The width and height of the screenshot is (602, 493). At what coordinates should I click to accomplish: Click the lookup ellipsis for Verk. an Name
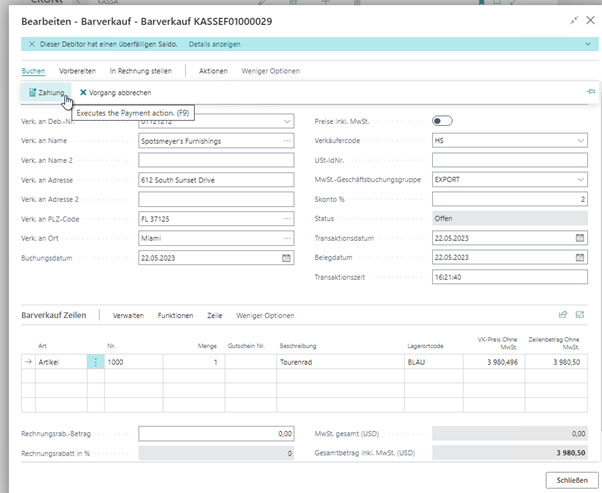[287, 141]
